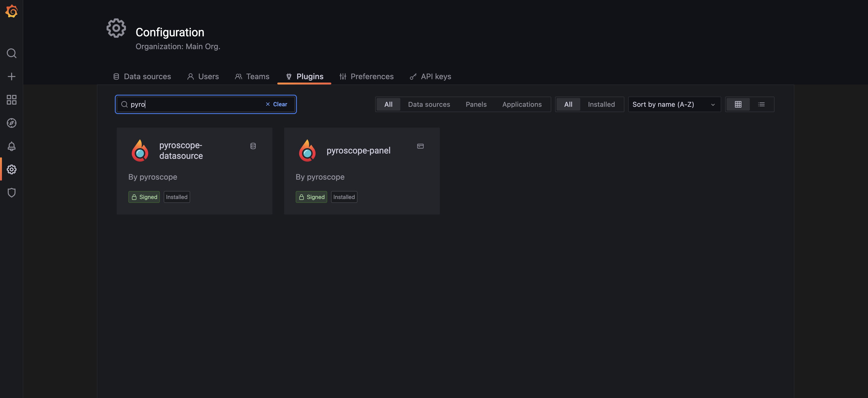868x398 pixels.
Task: Click the search magnifier inside plugin search box
Action: click(124, 104)
